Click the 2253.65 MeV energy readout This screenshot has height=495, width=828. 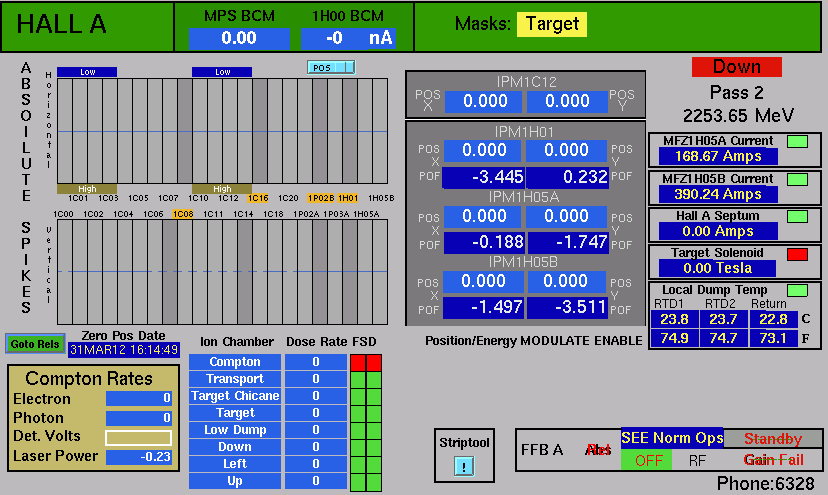[x=738, y=115]
